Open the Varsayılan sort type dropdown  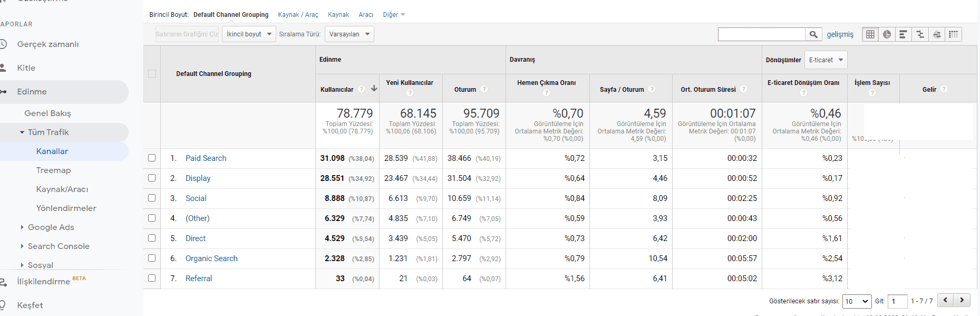pos(349,34)
